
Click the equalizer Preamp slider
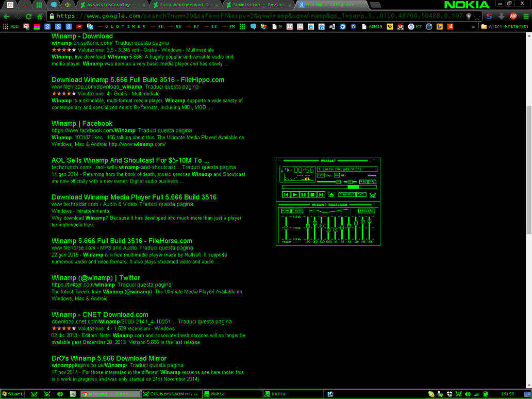coord(286,228)
